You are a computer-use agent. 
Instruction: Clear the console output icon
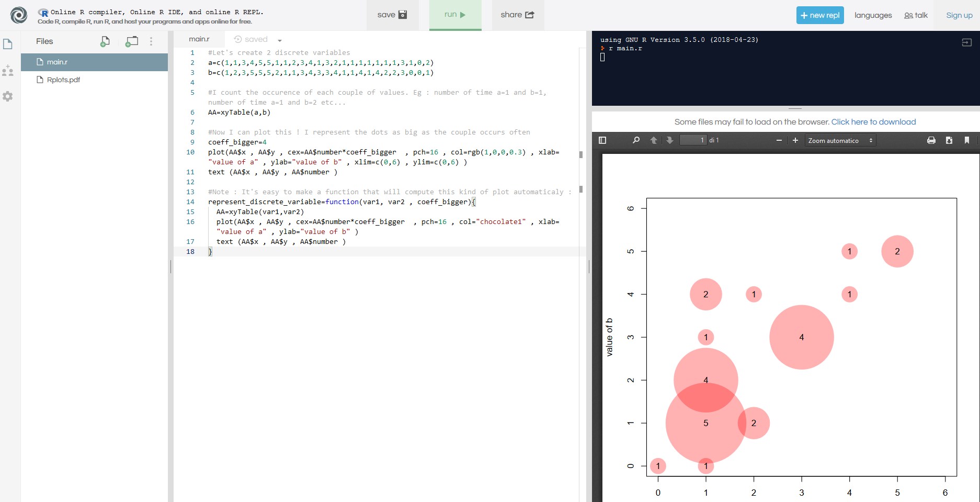tap(967, 42)
